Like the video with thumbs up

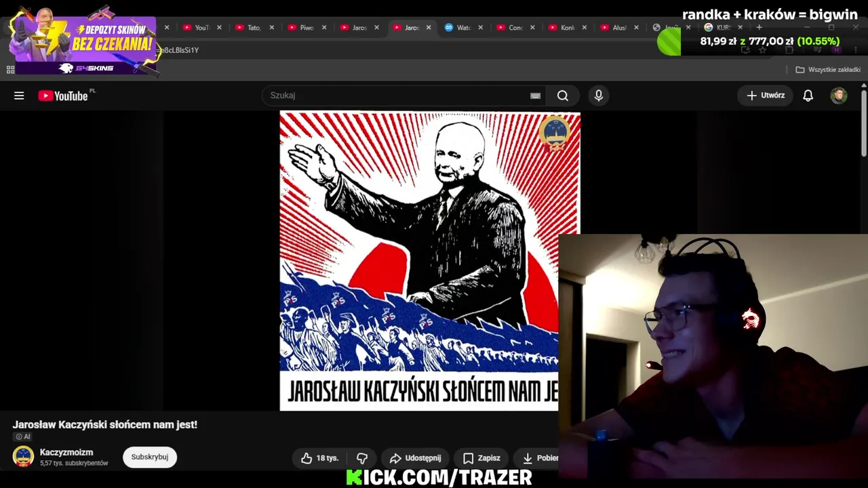coord(319,458)
